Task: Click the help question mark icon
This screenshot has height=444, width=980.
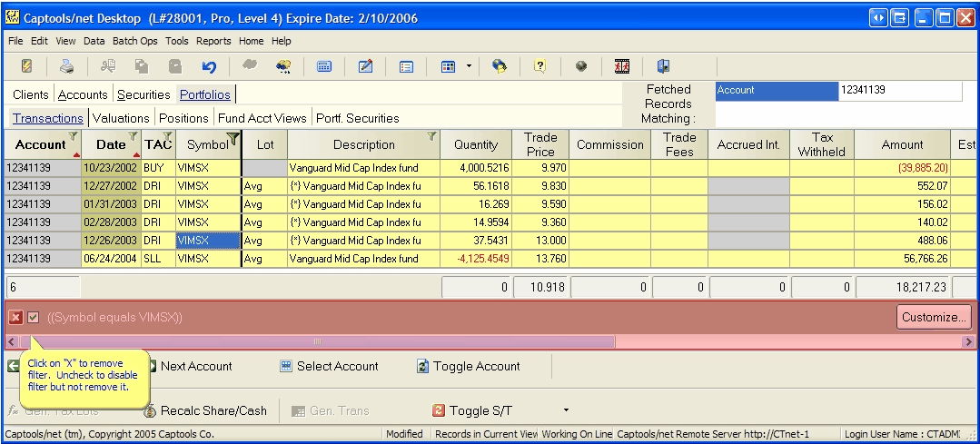Action: tap(539, 66)
